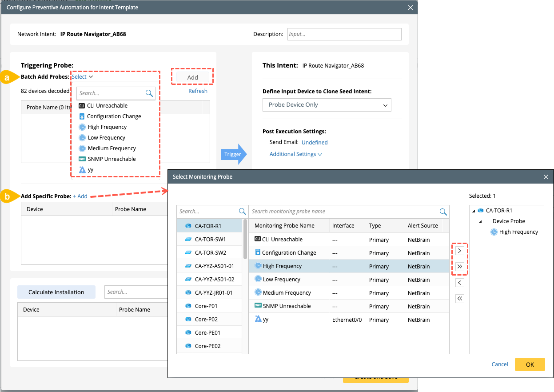Click the Core-P01 router icon

pos(188,306)
